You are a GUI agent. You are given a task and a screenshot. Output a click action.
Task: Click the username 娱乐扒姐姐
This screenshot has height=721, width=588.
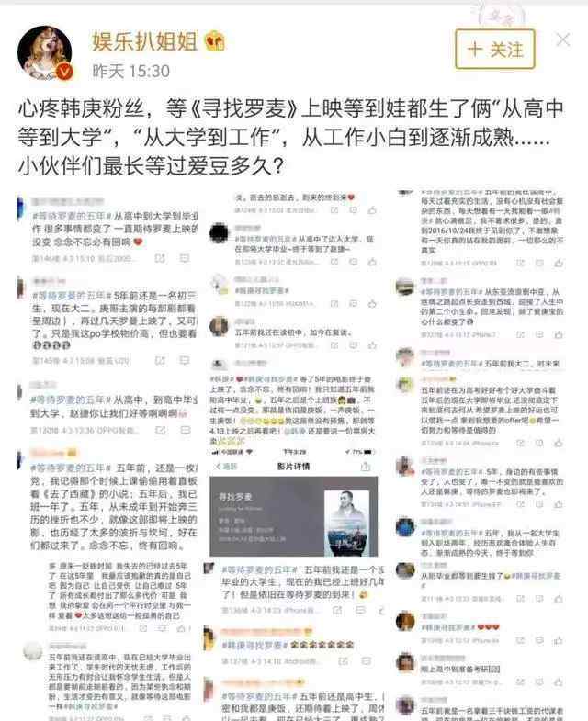click(144, 42)
